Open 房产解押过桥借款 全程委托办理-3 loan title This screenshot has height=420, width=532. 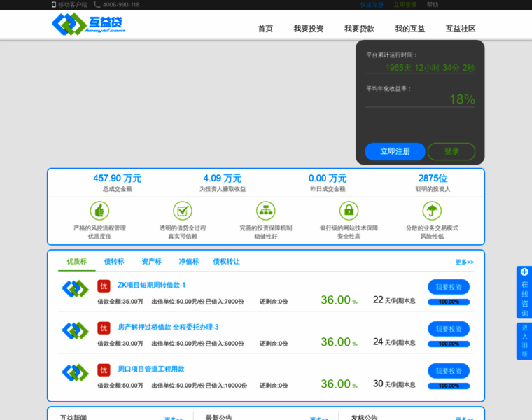pos(168,327)
